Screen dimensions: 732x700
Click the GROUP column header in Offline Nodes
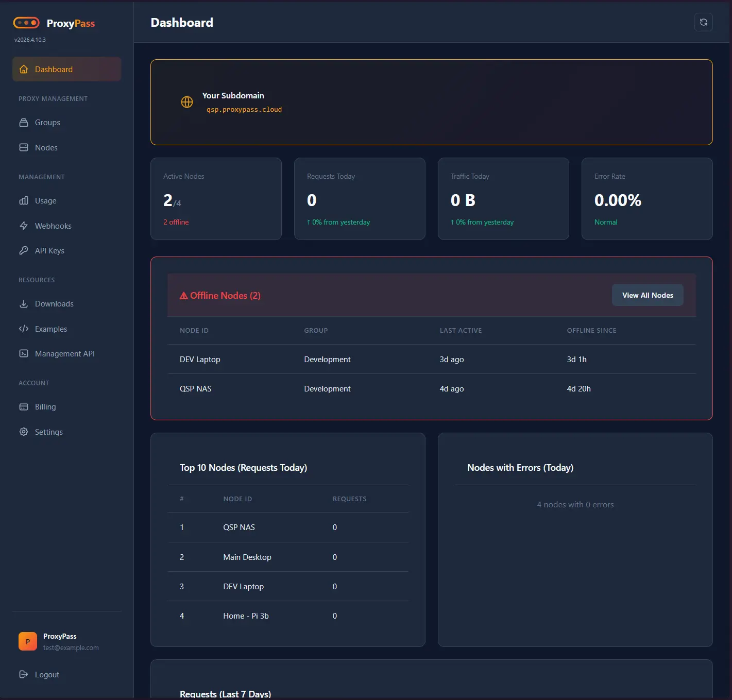coord(316,331)
